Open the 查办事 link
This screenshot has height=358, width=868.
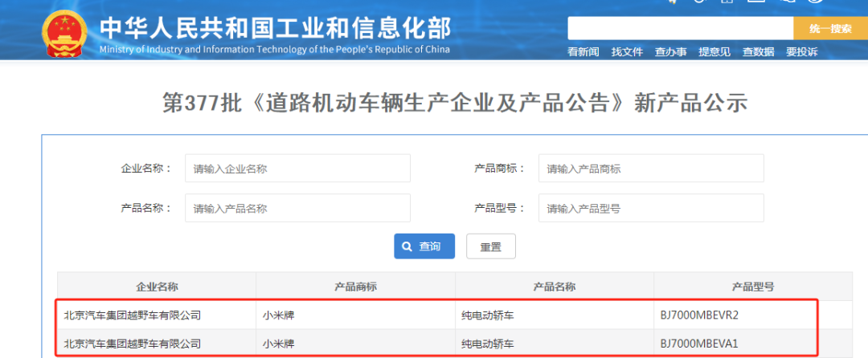tap(671, 52)
